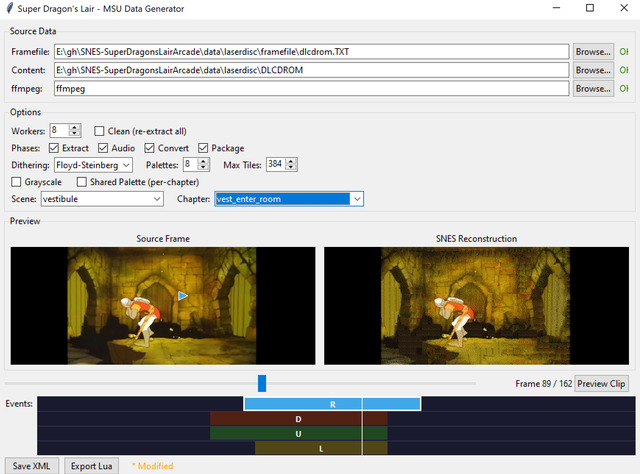Increase Workers spinbox with up arrow

76,127
